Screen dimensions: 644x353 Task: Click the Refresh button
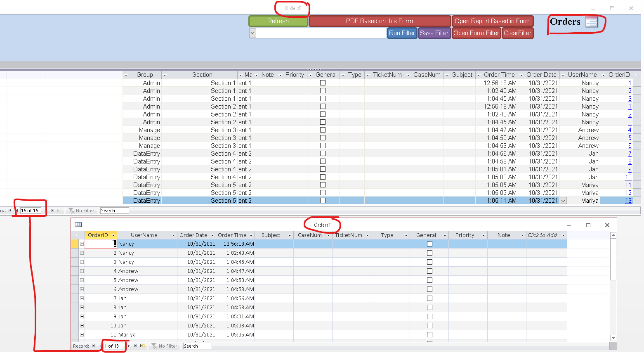(278, 21)
